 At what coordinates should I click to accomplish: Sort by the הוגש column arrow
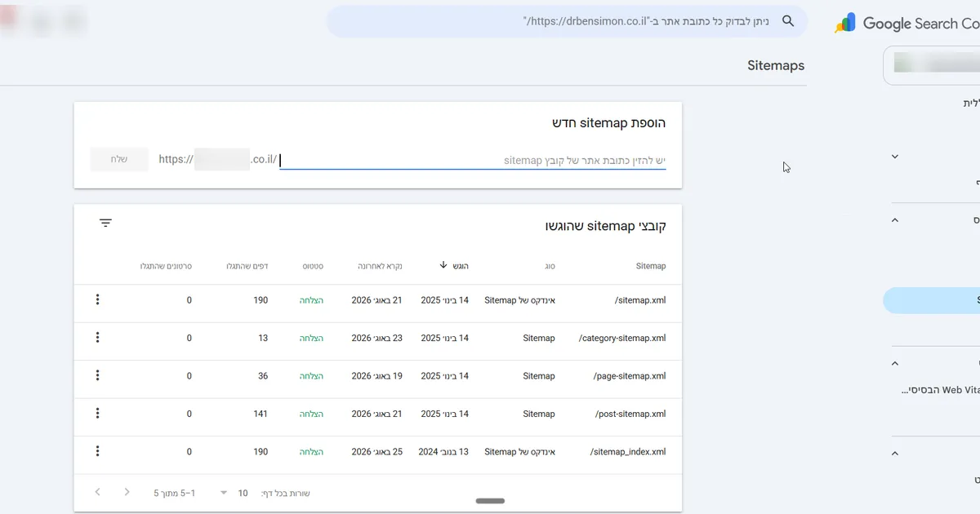click(443, 265)
